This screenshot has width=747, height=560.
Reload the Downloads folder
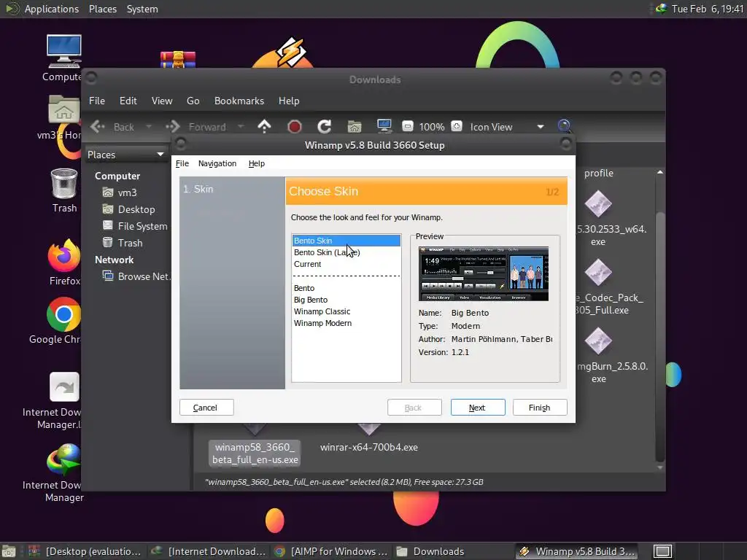[x=325, y=126]
